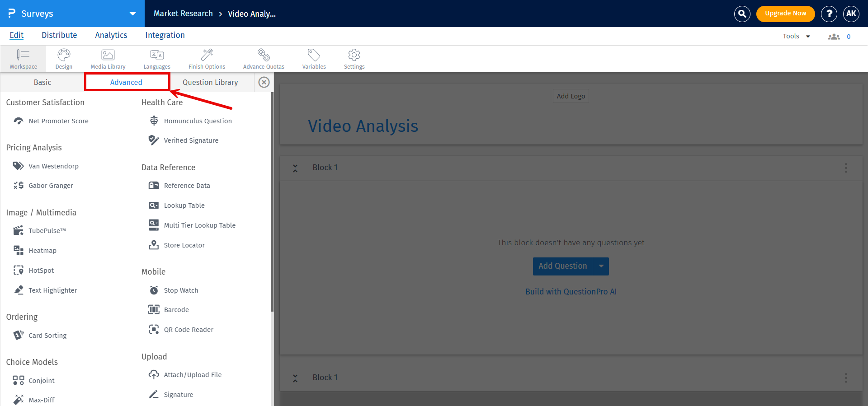The height and width of the screenshot is (406, 868).
Task: Add a Lookup Table question
Action: coord(177,205)
